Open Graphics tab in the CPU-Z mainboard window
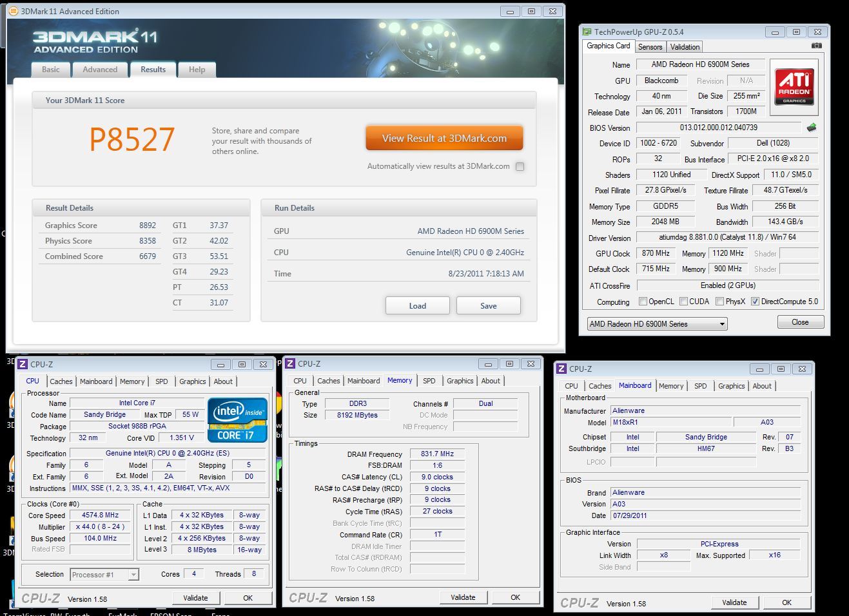Screen dimensions: 849x616 (x=732, y=386)
